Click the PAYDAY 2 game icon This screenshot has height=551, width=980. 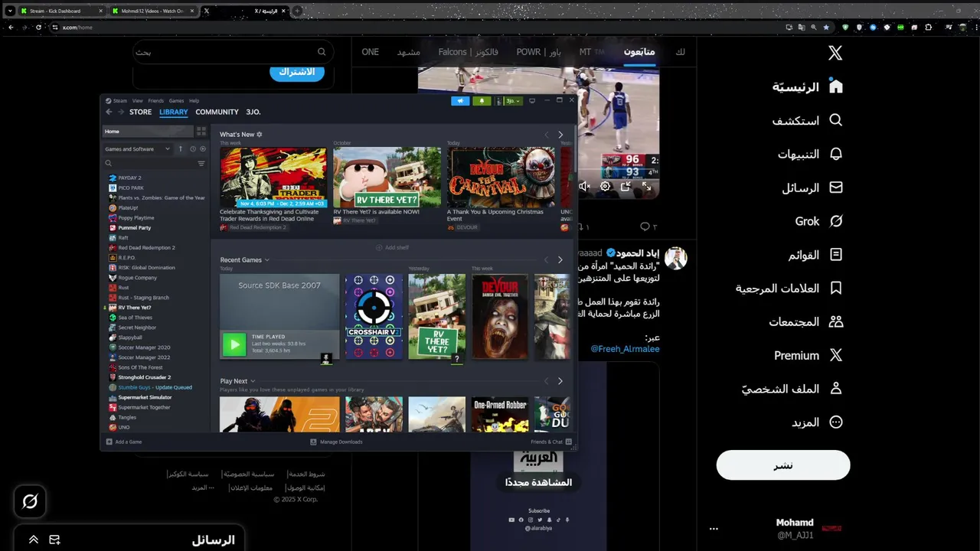pos(113,178)
